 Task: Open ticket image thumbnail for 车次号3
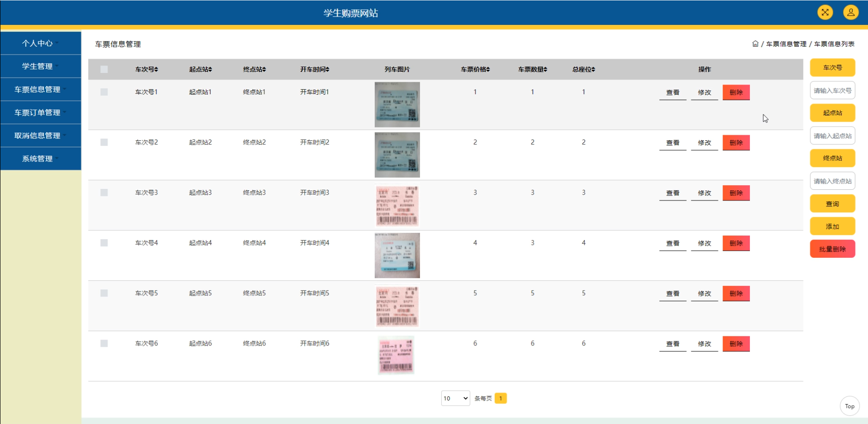pos(397,205)
